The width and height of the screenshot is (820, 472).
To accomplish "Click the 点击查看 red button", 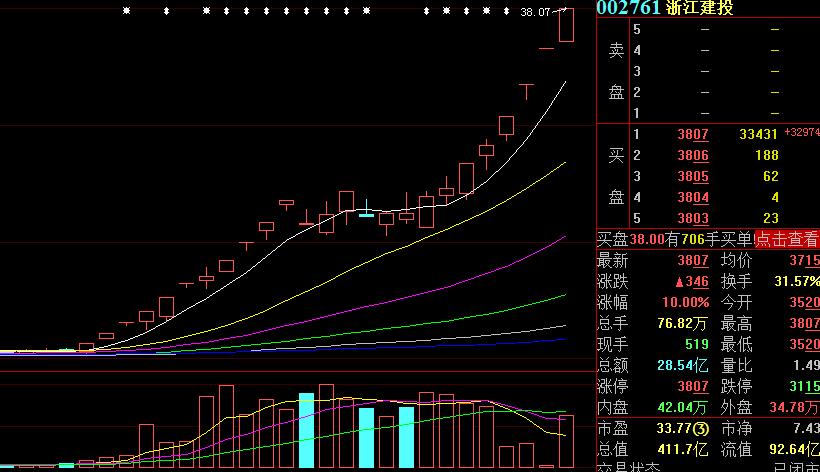I will coord(786,239).
